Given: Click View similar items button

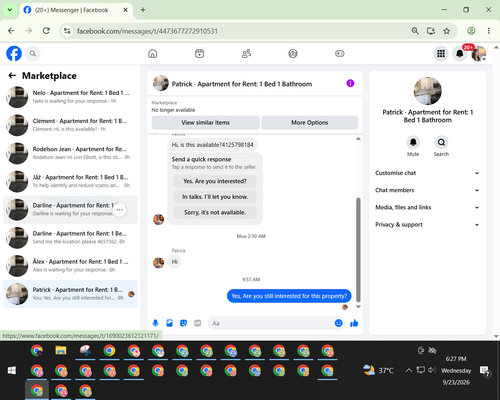Looking at the screenshot, I should tap(205, 122).
